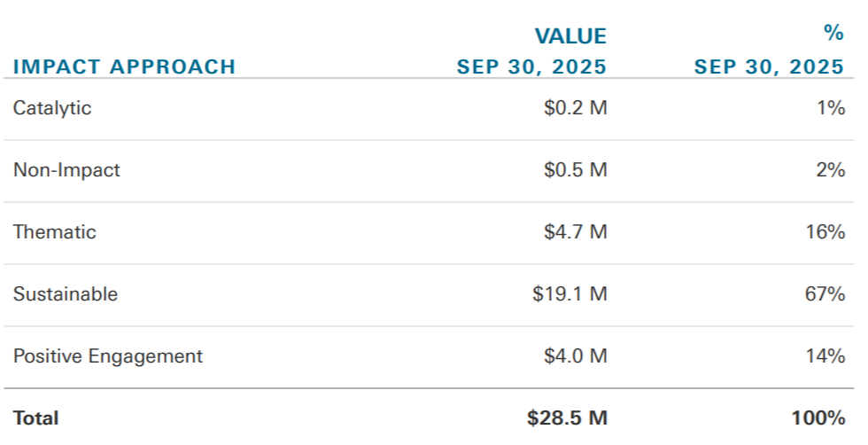Select the Sustainable row label
Image resolution: width=868 pixels, height=445 pixels.
pos(66,293)
